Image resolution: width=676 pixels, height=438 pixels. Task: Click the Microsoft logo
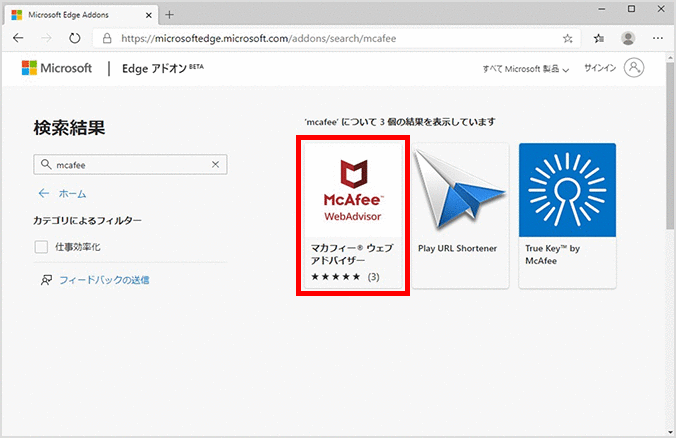point(56,68)
